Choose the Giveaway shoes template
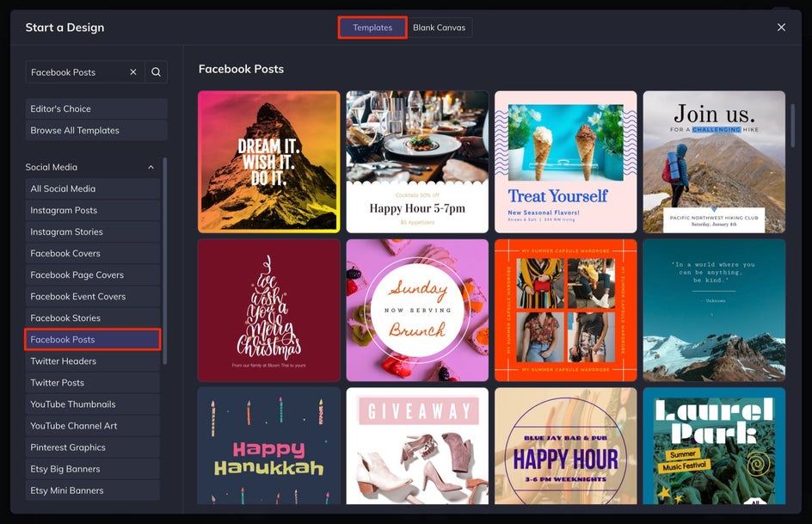 point(417,446)
